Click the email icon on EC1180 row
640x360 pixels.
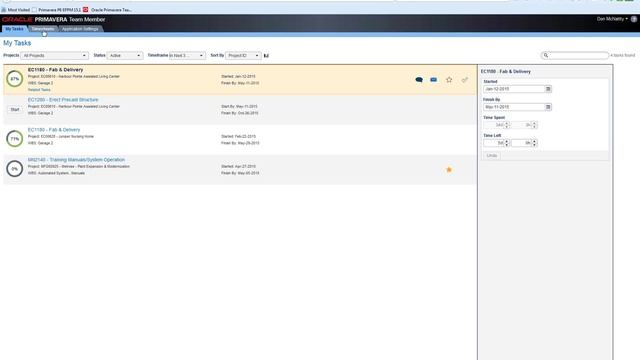[x=433, y=80]
